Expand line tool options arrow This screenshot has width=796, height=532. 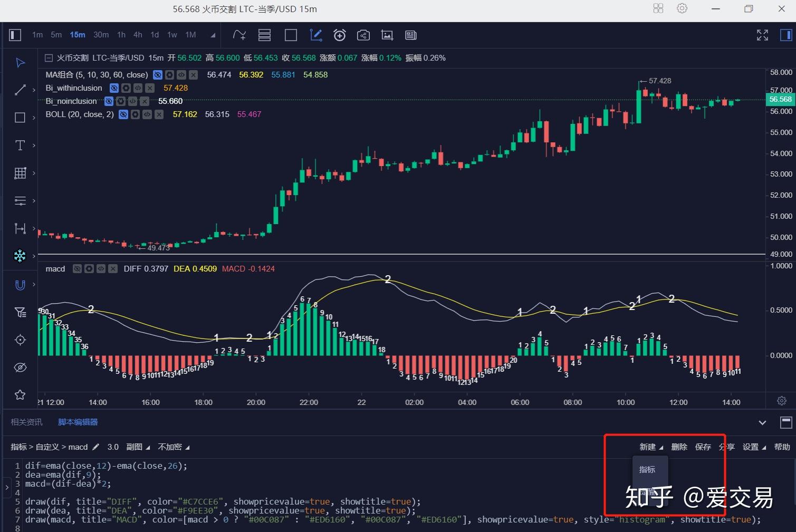tap(34, 90)
